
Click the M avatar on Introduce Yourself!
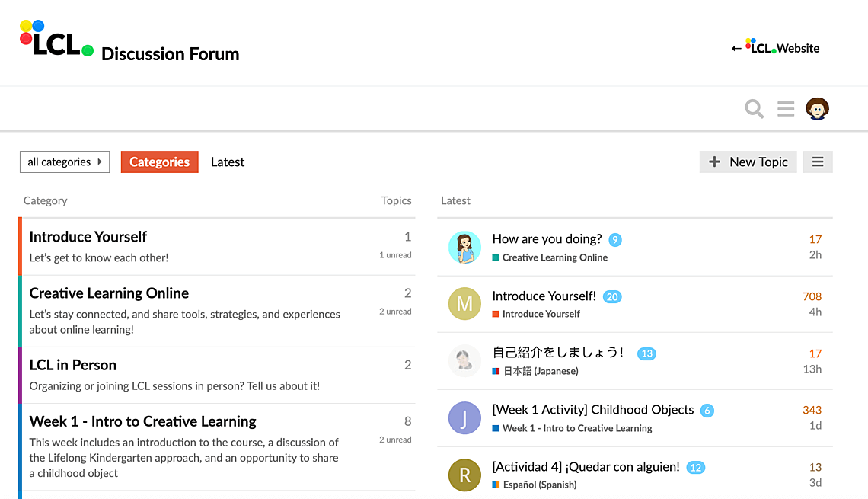coord(464,304)
